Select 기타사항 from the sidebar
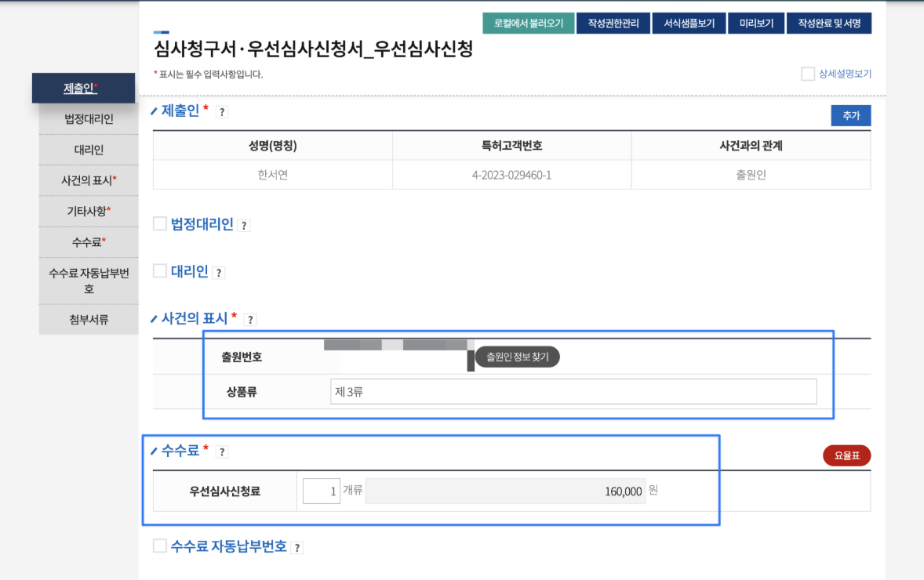 (x=86, y=211)
